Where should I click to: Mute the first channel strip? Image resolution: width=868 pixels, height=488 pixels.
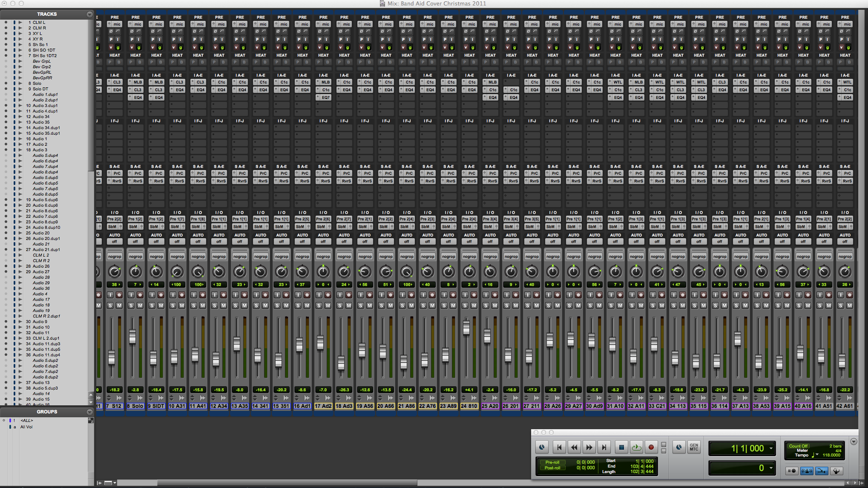[x=118, y=306]
